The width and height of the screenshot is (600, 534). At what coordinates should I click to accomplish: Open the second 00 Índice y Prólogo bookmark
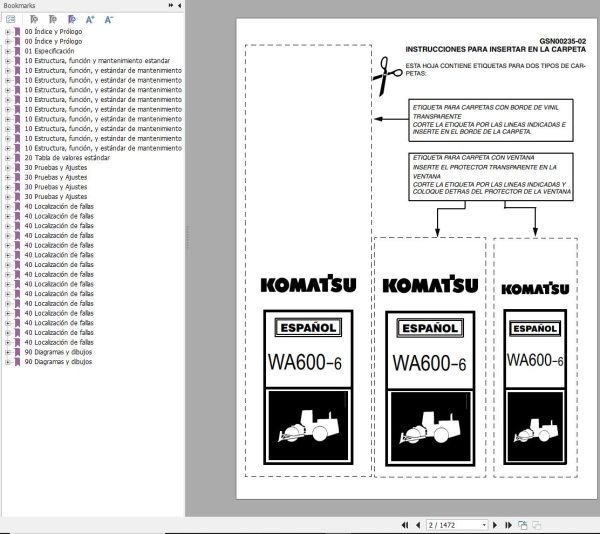coord(53,41)
